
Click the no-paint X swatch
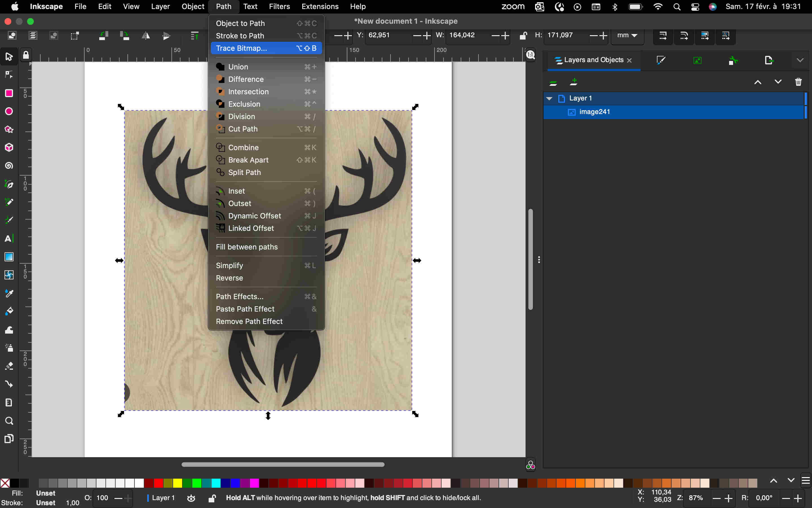(5, 483)
